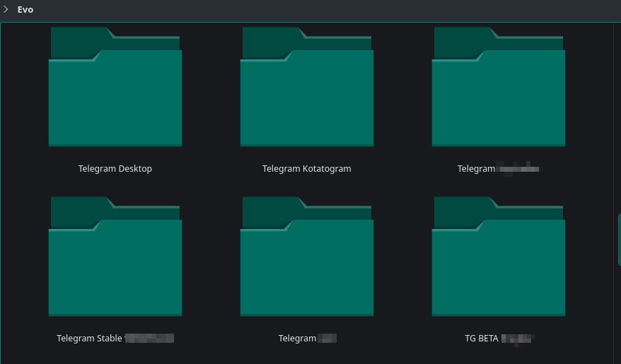The height and width of the screenshot is (364, 621).
Task: Open the Evo breadcrumb path item
Action: pos(25,10)
